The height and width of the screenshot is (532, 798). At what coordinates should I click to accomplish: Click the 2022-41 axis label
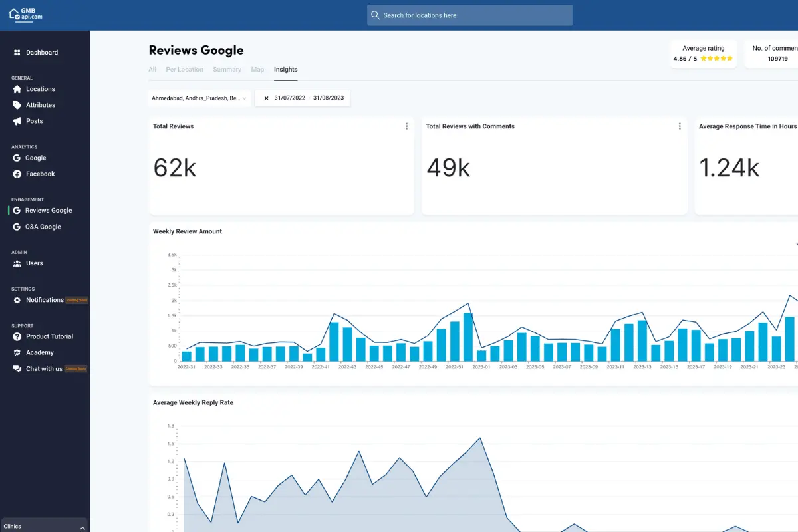tap(320, 367)
